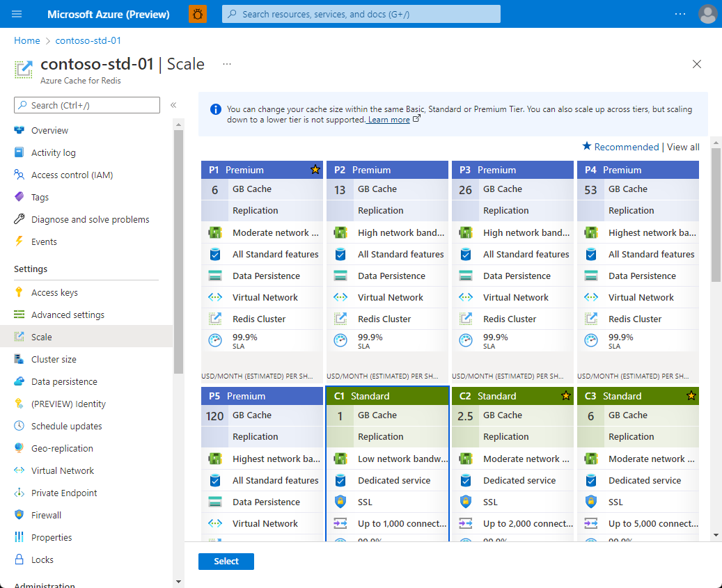Click the 99.9% SLA globe icon on P3
The height and width of the screenshot is (588, 722).
coord(465,340)
